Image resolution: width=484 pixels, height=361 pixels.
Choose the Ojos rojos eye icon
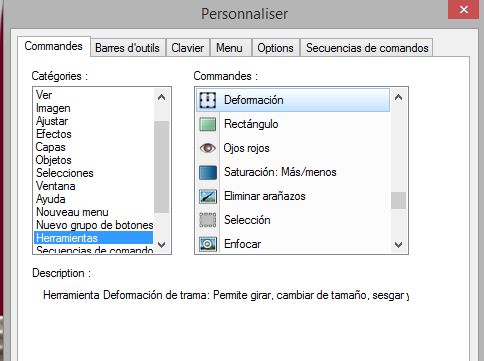pyautogui.click(x=208, y=148)
